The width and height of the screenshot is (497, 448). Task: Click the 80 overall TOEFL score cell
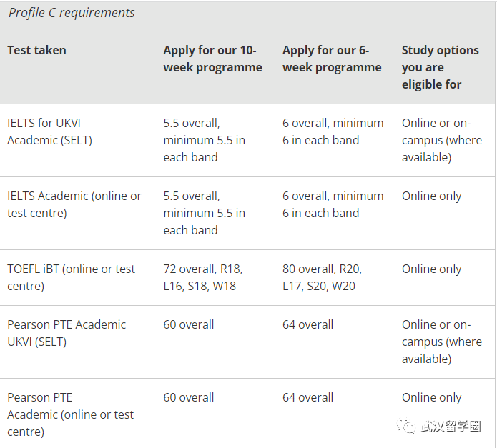(322, 277)
